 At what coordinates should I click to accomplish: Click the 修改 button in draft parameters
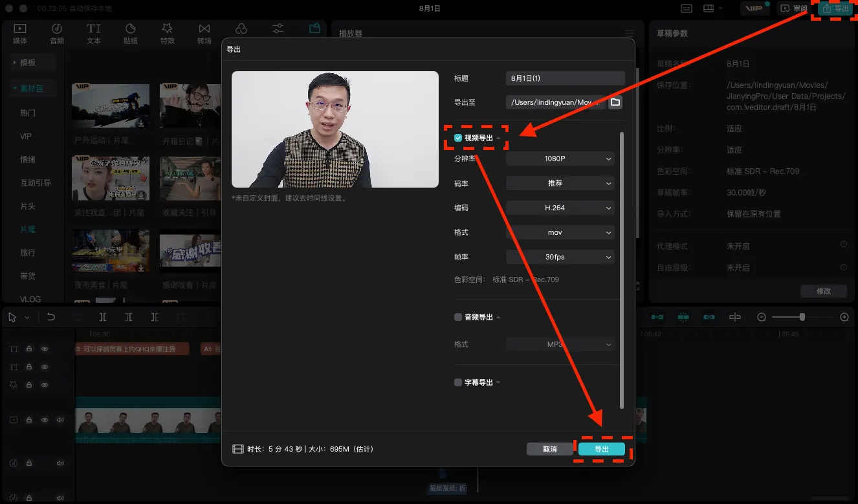823,291
